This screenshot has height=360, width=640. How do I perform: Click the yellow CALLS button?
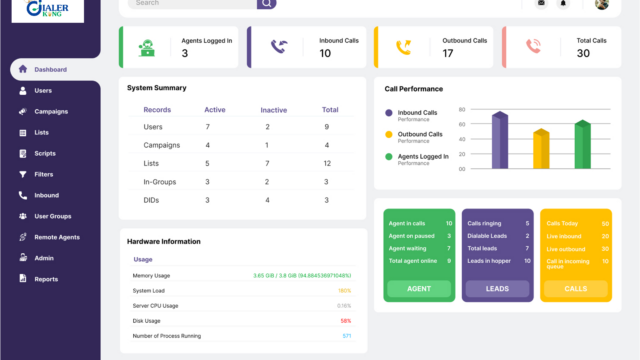click(x=576, y=289)
